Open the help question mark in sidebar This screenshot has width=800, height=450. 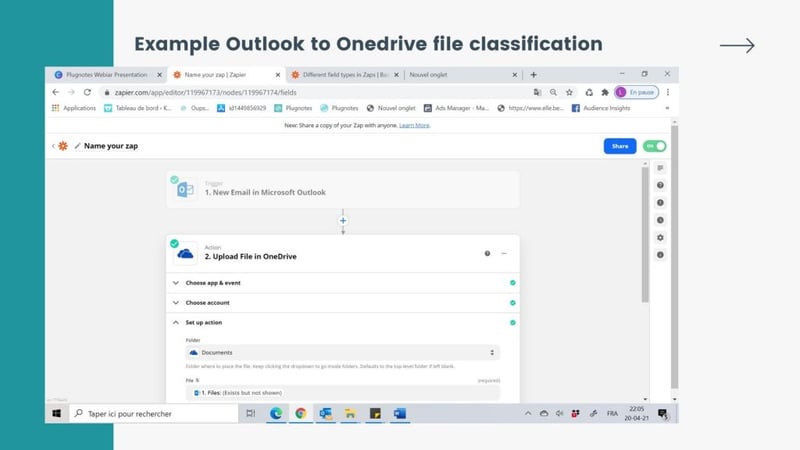pyautogui.click(x=660, y=185)
